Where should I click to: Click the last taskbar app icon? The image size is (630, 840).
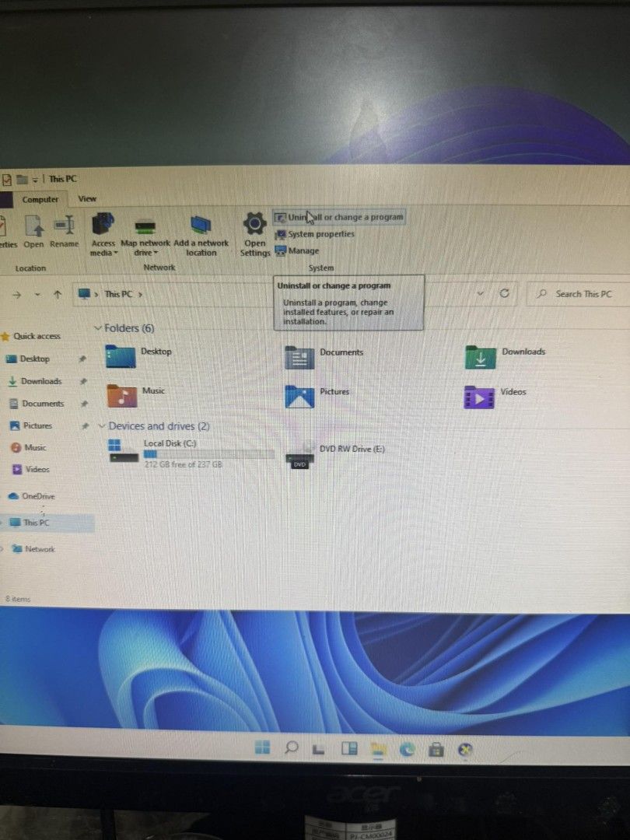click(465, 750)
